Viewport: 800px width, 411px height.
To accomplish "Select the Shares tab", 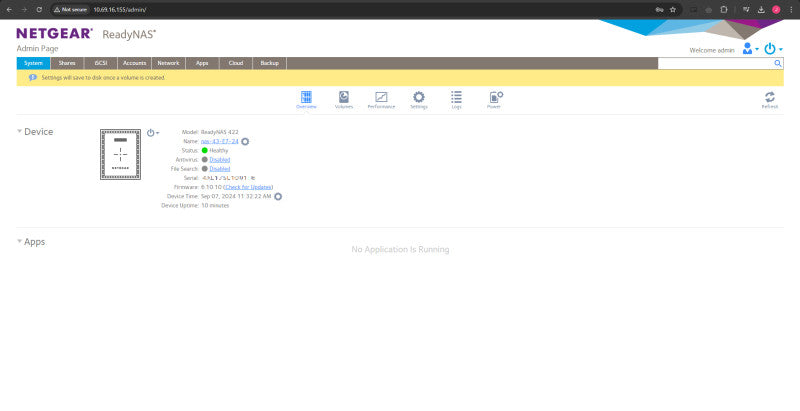I will pos(67,63).
